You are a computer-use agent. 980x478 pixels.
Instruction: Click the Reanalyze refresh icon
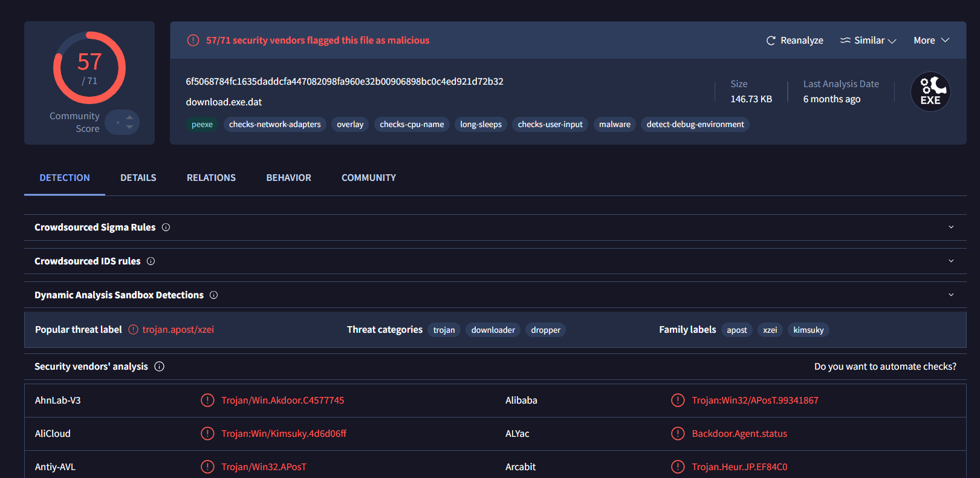[771, 41]
